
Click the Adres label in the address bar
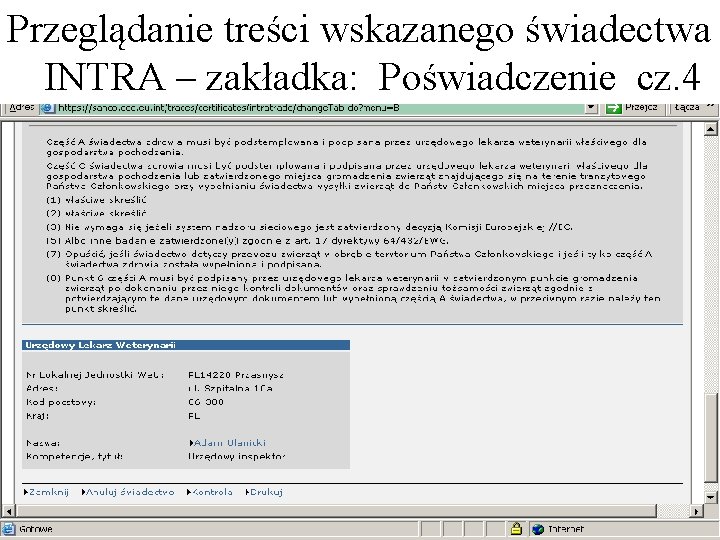click(x=22, y=107)
